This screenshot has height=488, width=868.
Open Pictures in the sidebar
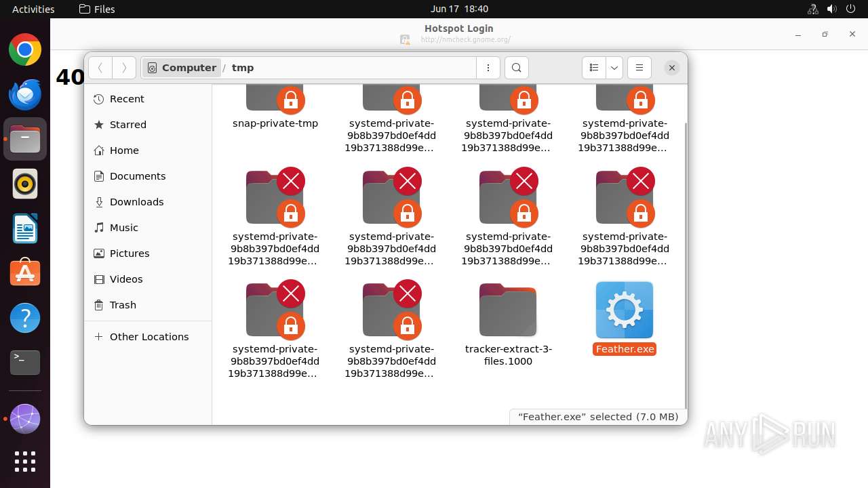(x=148, y=253)
